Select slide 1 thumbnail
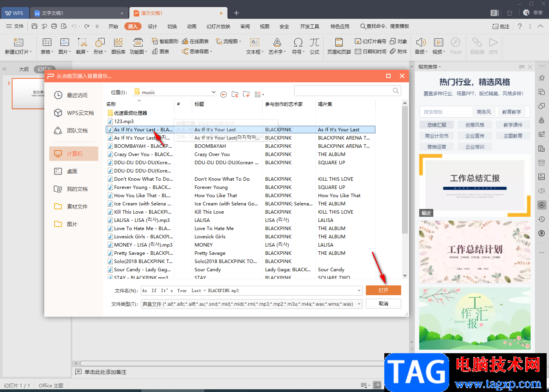Screen dimensions: 549x392 (x=29, y=94)
